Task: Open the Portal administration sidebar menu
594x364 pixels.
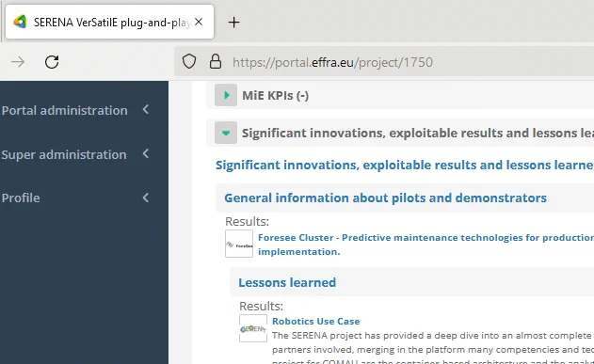Action: [64, 110]
